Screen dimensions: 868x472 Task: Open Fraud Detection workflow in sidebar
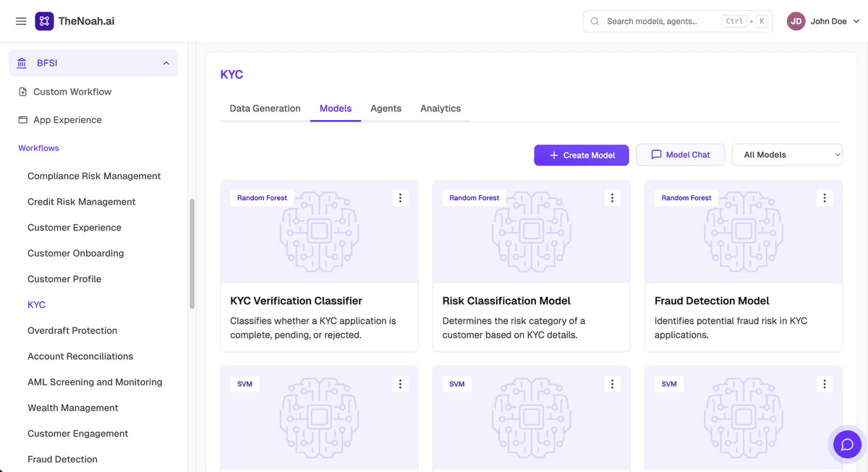(x=62, y=459)
